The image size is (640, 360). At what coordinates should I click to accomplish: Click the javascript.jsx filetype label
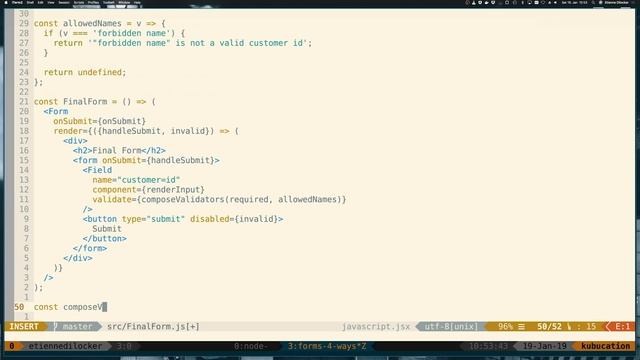(376, 327)
